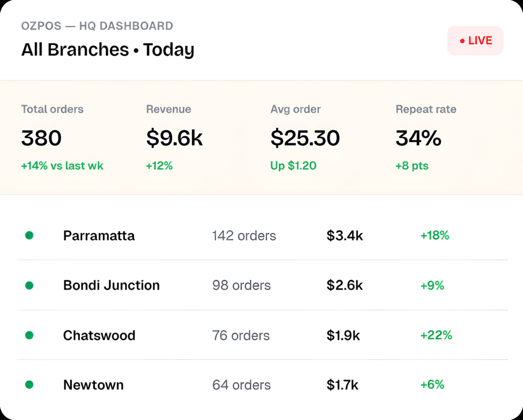Click Bondi Junction's $2.6k revenue value
523x420 pixels.
point(344,285)
